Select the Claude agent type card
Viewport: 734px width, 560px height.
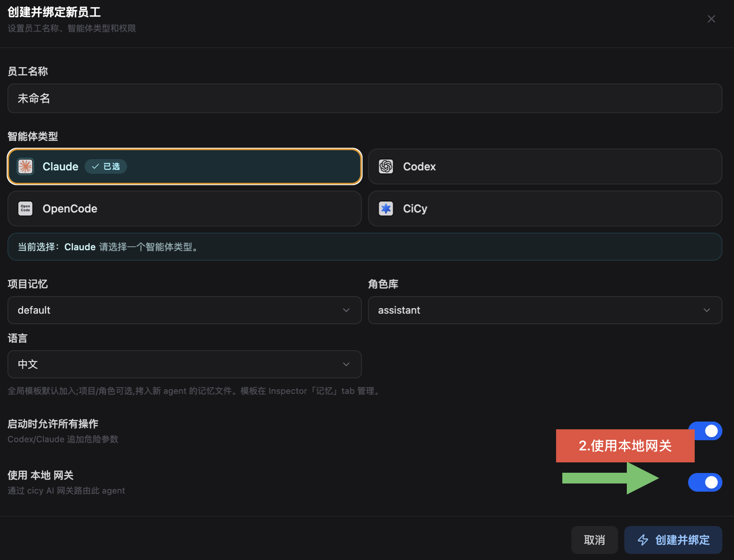click(185, 167)
